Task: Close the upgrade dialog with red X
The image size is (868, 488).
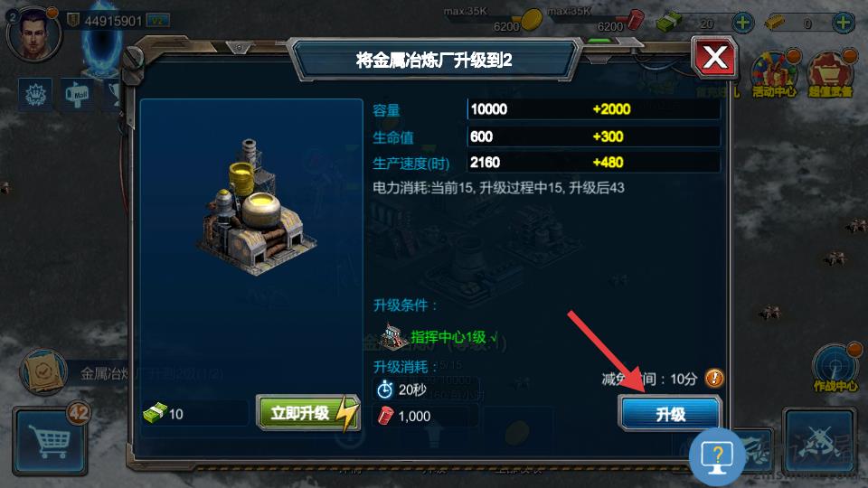Action: click(x=714, y=57)
